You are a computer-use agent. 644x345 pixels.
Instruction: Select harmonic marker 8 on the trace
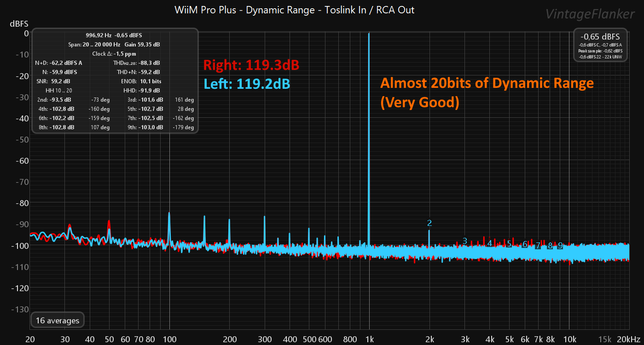click(550, 246)
